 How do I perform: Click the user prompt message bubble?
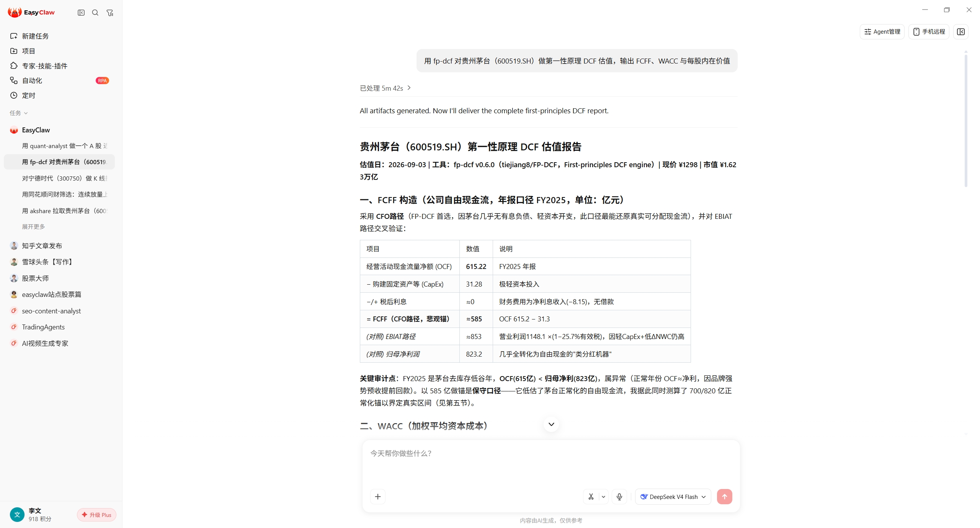tap(577, 61)
